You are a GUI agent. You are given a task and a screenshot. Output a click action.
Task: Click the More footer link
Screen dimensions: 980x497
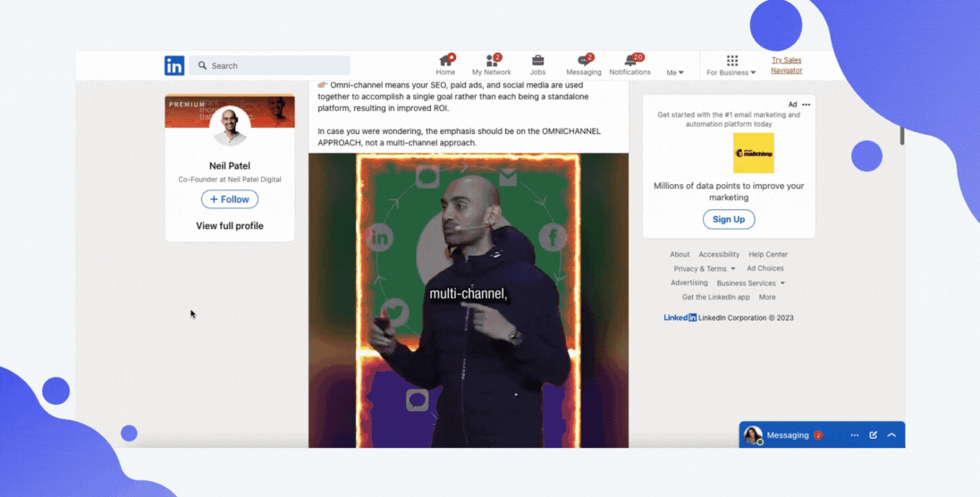click(767, 297)
